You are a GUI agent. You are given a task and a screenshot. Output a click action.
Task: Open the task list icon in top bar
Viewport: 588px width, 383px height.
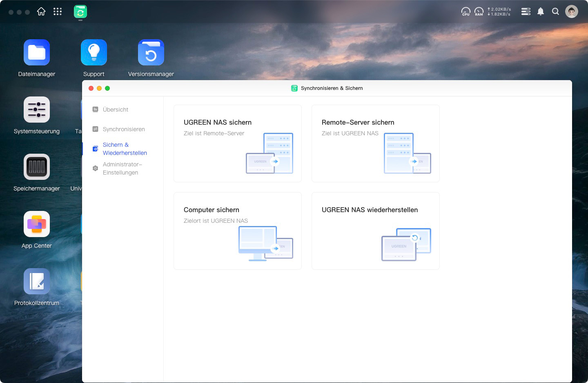pyautogui.click(x=526, y=11)
